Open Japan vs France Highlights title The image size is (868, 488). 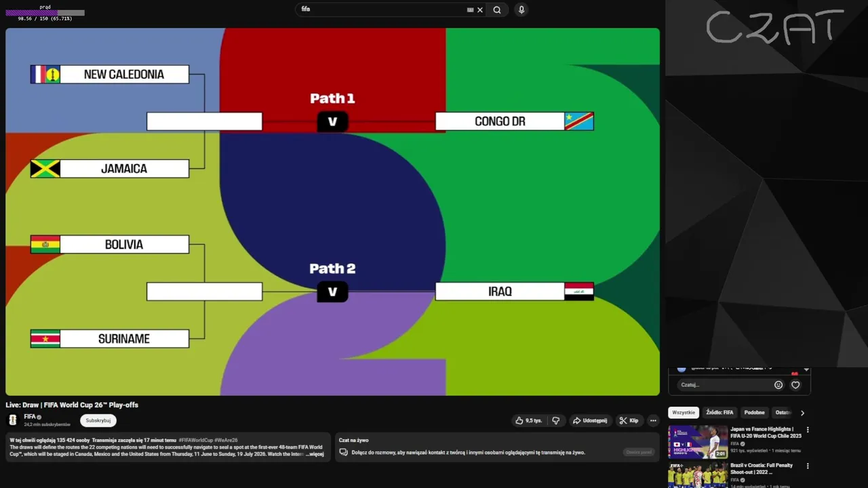pyautogui.click(x=766, y=432)
